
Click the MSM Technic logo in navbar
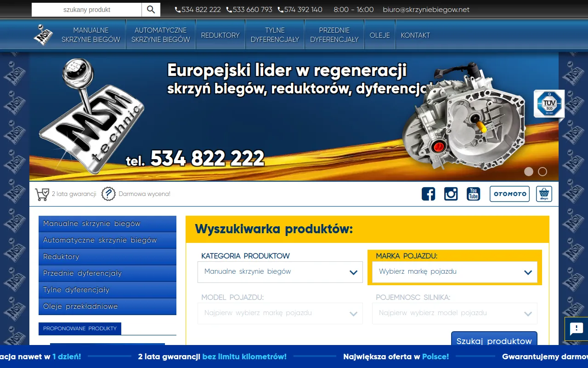point(44,35)
